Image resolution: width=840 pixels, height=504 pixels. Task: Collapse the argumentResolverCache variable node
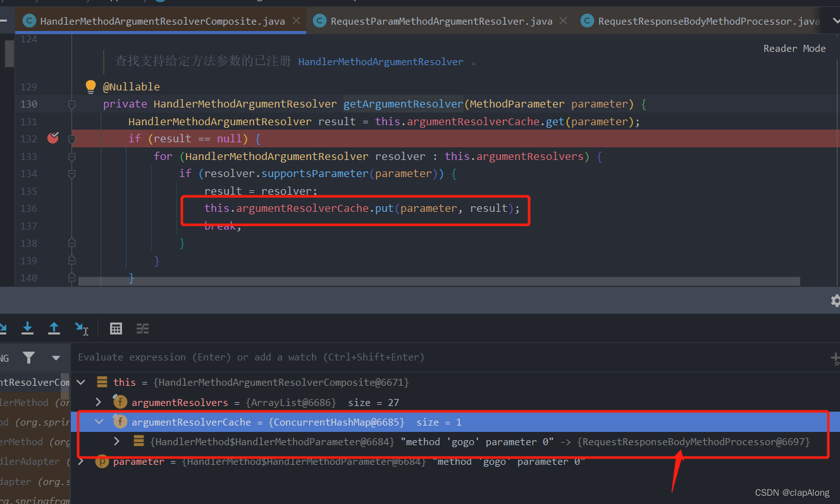click(99, 422)
